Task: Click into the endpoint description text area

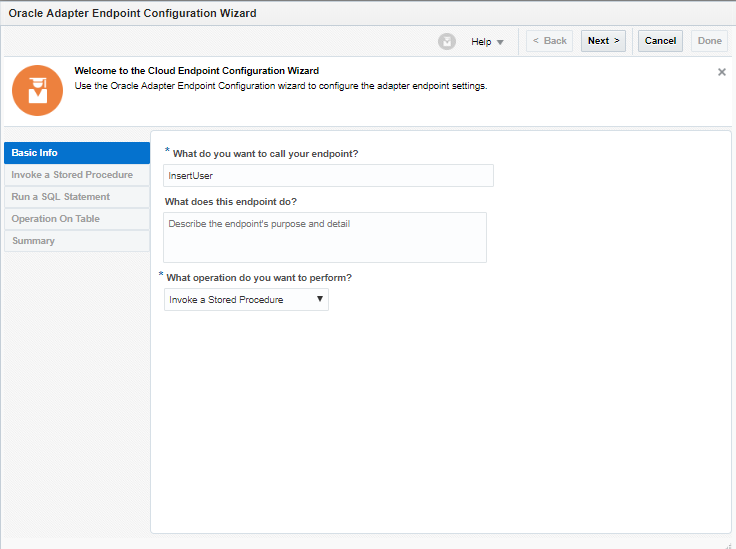Action: (x=325, y=237)
